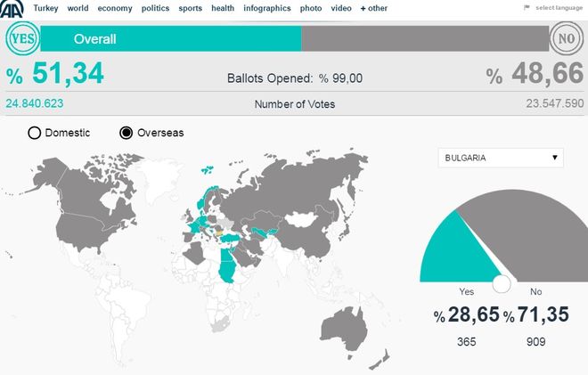The height and width of the screenshot is (375, 588).
Task: Navigate to the sports section
Action: [191, 8]
